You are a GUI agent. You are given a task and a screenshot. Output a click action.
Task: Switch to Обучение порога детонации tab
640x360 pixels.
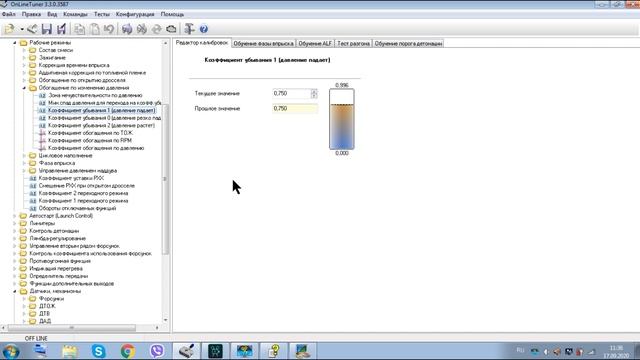coord(408,43)
